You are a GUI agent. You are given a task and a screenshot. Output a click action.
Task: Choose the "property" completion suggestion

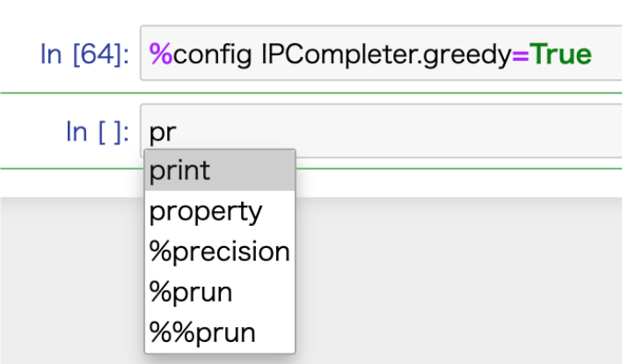206,211
